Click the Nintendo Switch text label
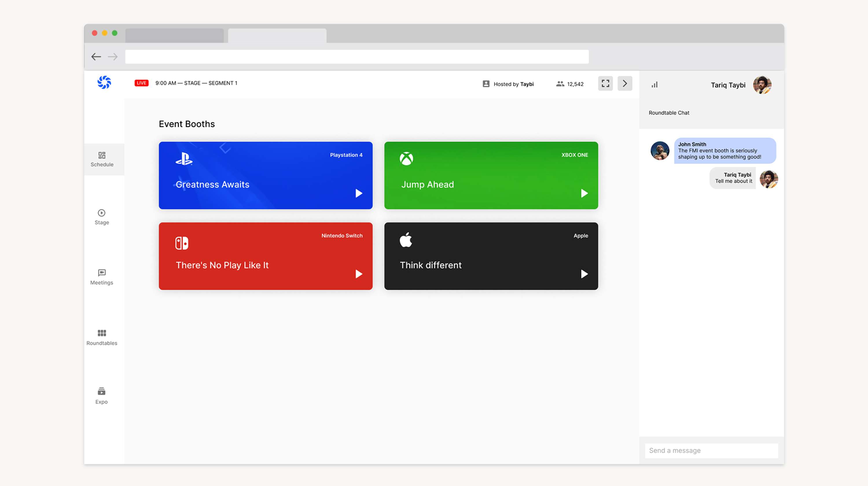Screen dimensions: 868x486 342,236
